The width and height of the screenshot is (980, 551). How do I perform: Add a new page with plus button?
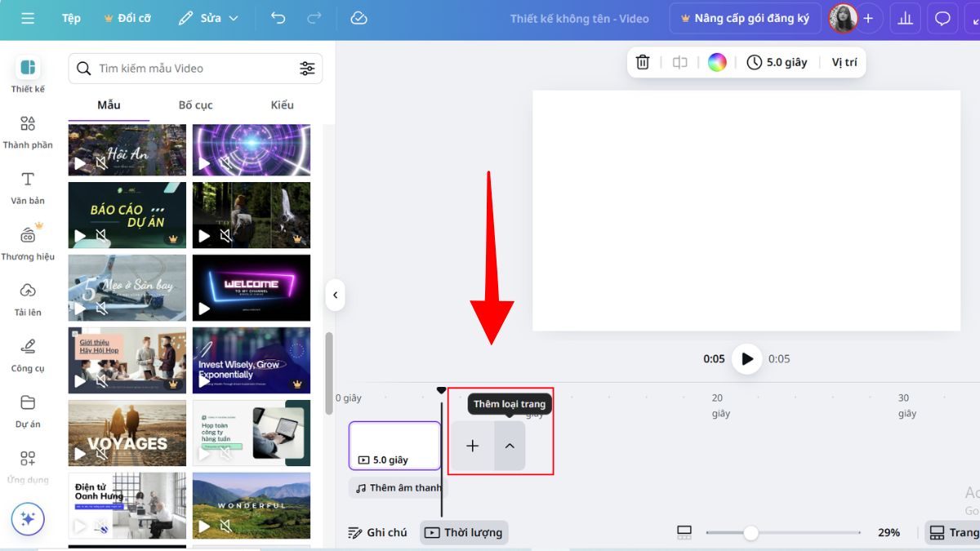pos(472,446)
